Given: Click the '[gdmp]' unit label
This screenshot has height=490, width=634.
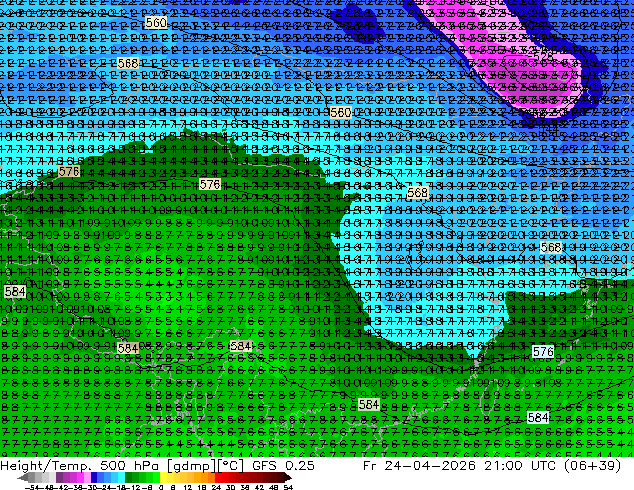Looking at the screenshot, I should 192,466.
